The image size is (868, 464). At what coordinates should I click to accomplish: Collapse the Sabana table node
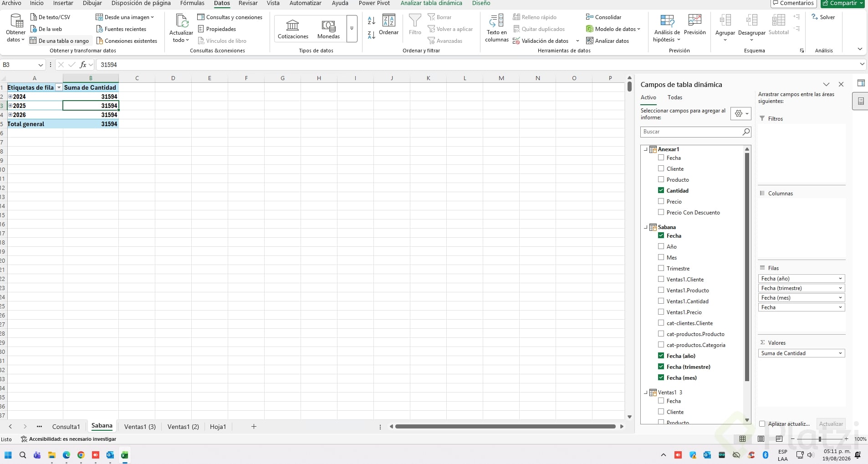click(645, 227)
